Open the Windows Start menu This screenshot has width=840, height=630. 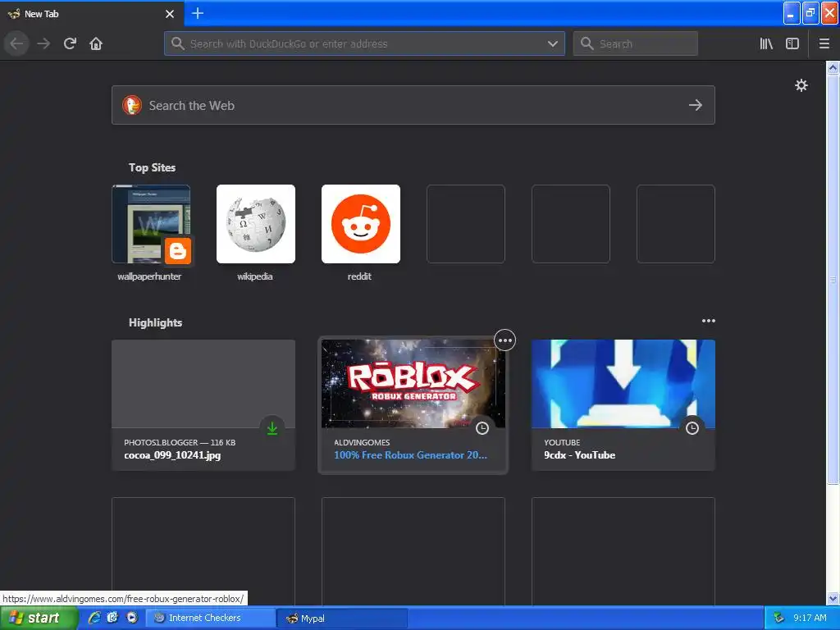tap(38, 618)
